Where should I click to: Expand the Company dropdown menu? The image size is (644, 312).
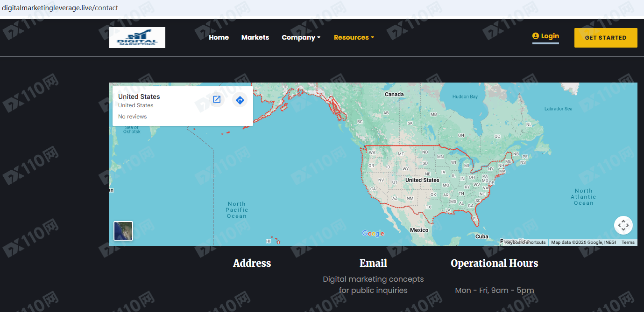[x=301, y=37]
